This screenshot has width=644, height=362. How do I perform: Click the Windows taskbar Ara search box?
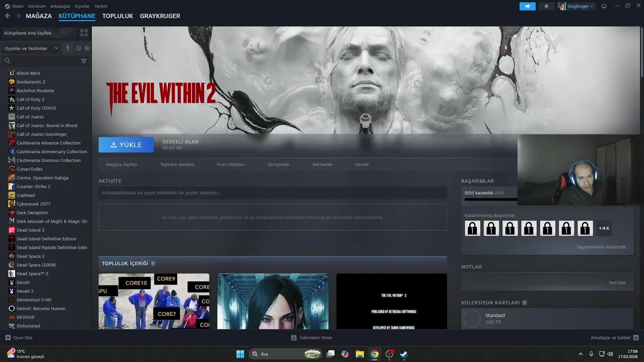285,354
